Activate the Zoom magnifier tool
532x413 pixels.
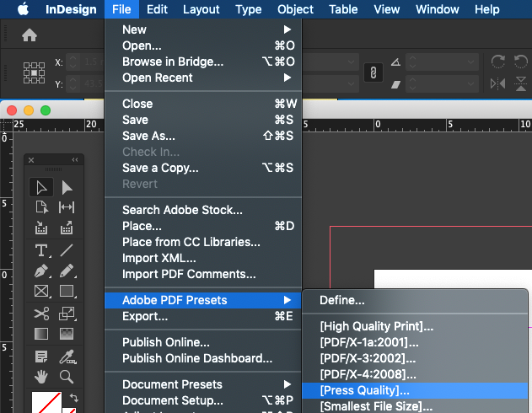pos(67,376)
